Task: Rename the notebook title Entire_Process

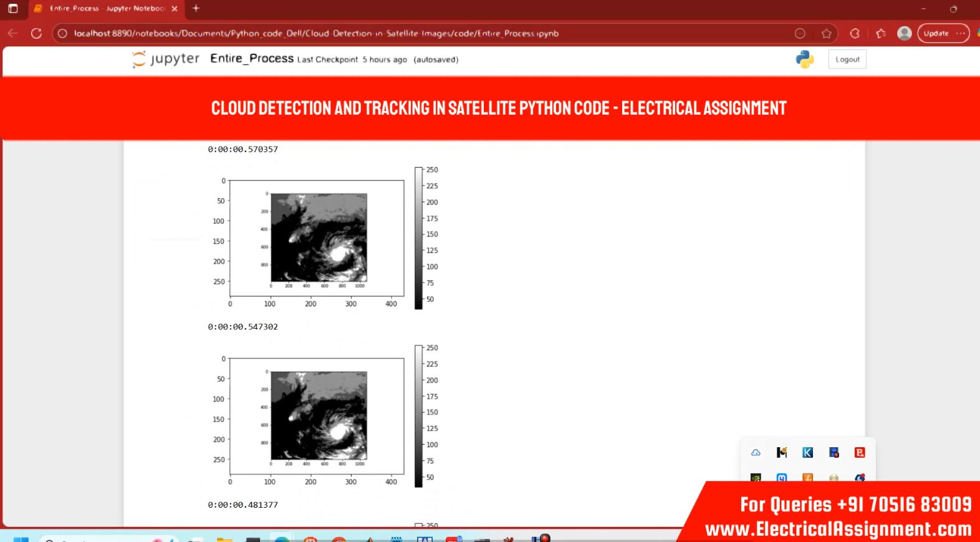Action: (x=252, y=59)
